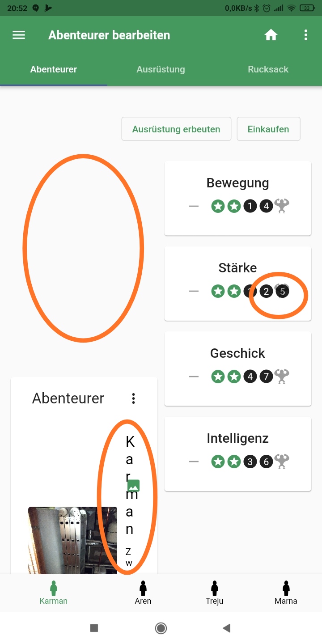Viewport: 322px width, 644px height.
Task: Decrease the Bewegung value with minus
Action: click(194, 206)
